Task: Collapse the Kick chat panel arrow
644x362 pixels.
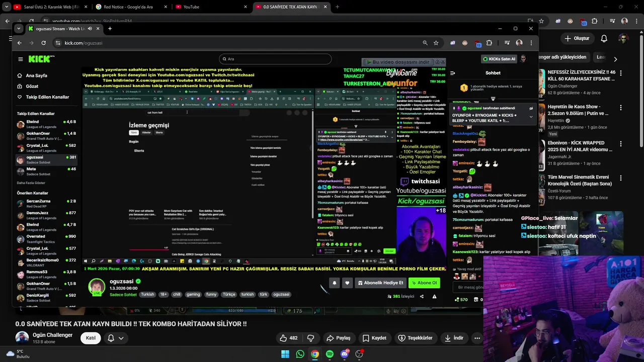Action: point(452,73)
